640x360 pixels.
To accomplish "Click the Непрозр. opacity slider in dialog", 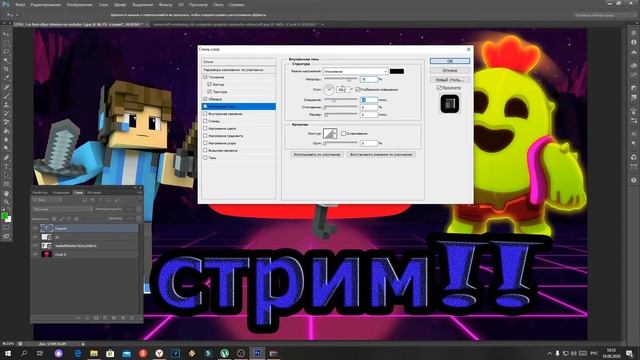I will tap(340, 79).
